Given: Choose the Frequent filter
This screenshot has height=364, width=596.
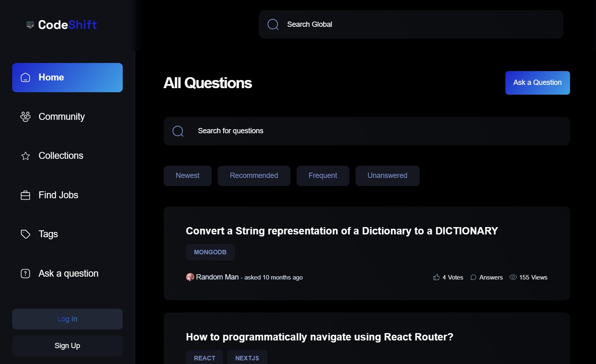Looking at the screenshot, I should 323,175.
